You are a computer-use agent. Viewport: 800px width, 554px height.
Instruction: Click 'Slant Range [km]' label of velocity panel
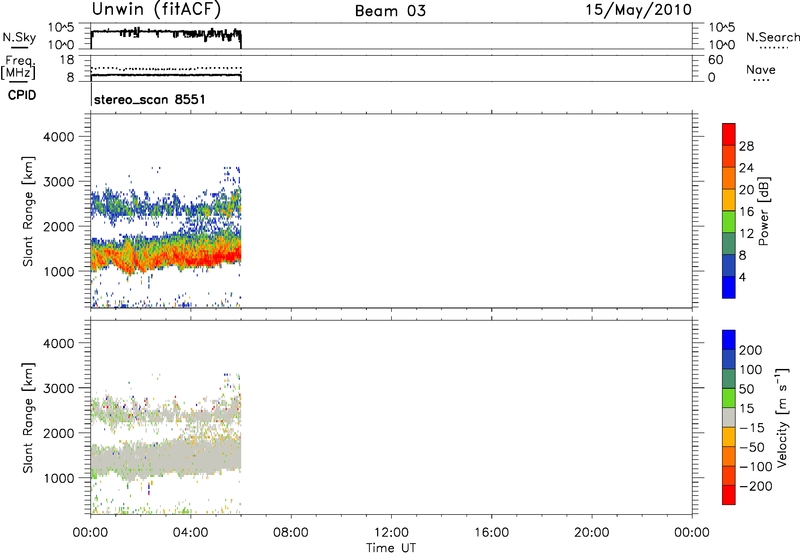point(28,418)
